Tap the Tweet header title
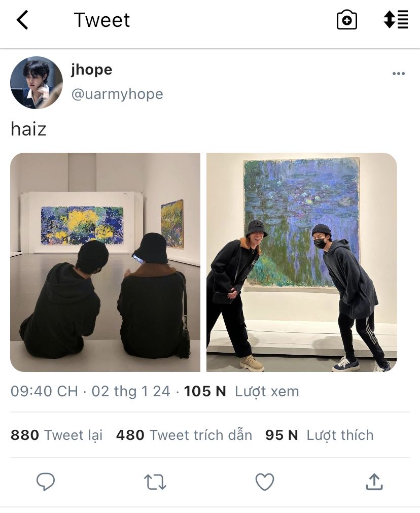Viewport: 420px width, 513px height. pyautogui.click(x=102, y=20)
